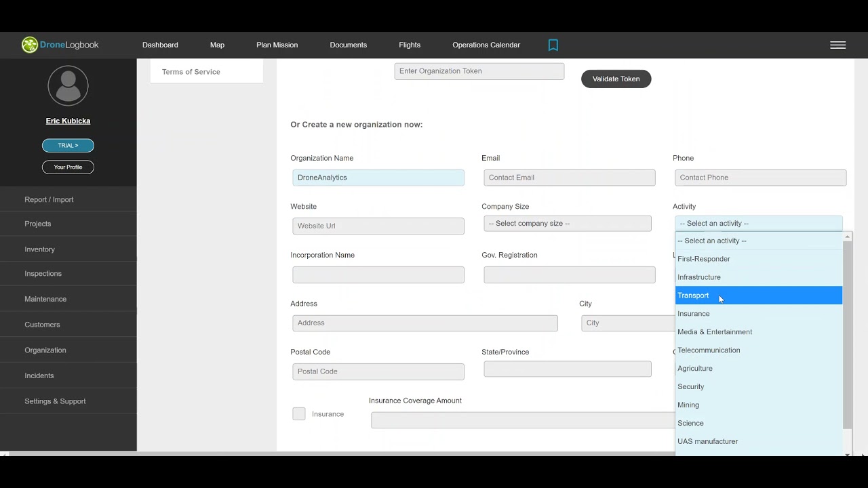Click the Address input field

[425, 323]
